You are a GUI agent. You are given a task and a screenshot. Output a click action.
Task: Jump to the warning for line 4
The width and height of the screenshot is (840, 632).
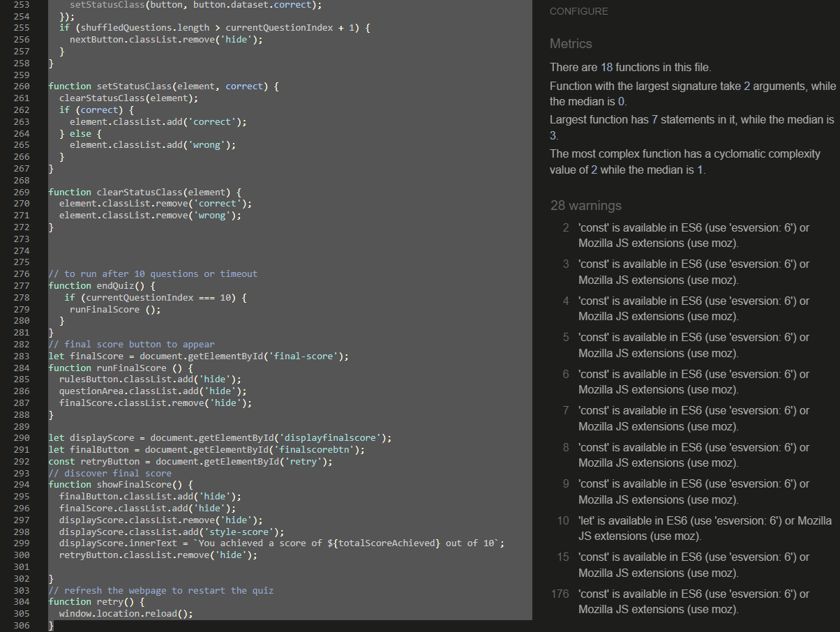(x=693, y=308)
